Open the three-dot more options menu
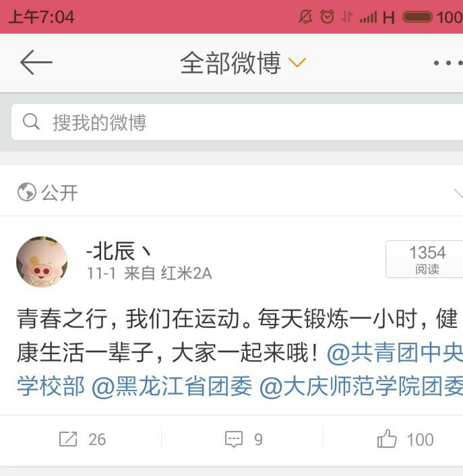The height and width of the screenshot is (476, 463). coord(448,63)
